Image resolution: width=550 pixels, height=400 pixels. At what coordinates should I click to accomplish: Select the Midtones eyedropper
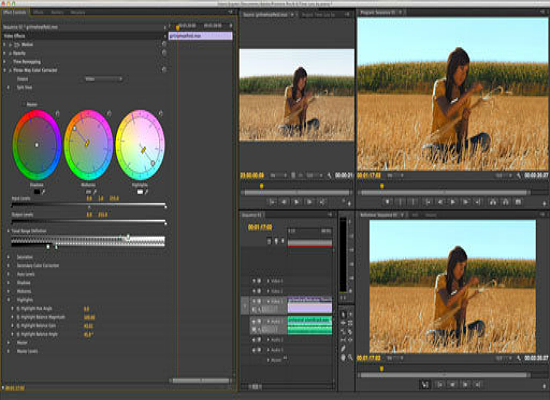click(95, 192)
